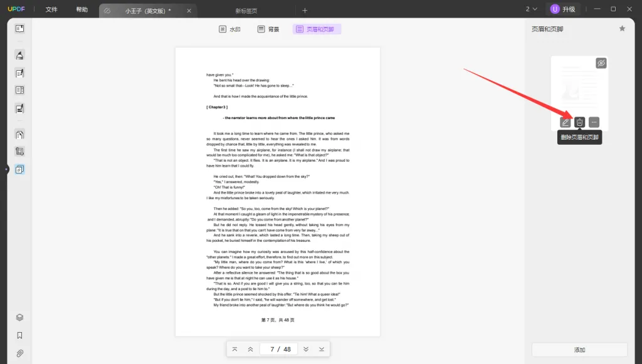The image size is (642, 364).
Task: Click the user avatar U icon
Action: pyautogui.click(x=555, y=9)
